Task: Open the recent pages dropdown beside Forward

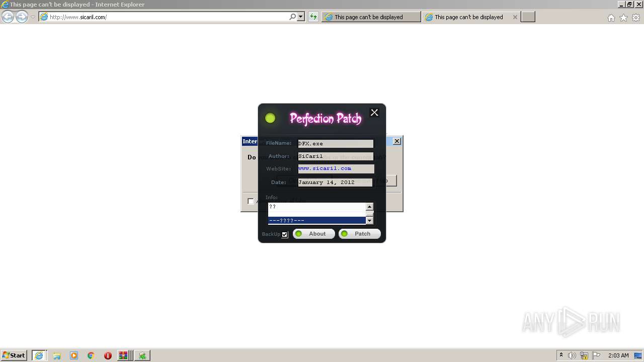Action: pyautogui.click(x=33, y=17)
